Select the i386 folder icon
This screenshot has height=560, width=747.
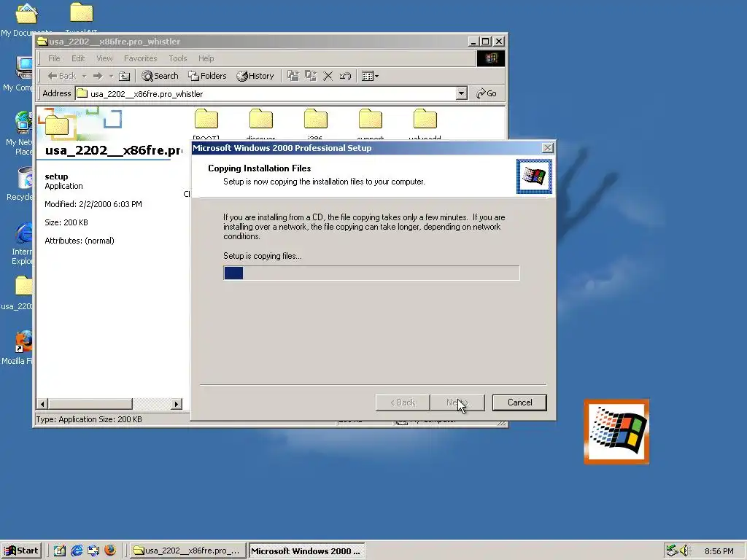coord(316,119)
